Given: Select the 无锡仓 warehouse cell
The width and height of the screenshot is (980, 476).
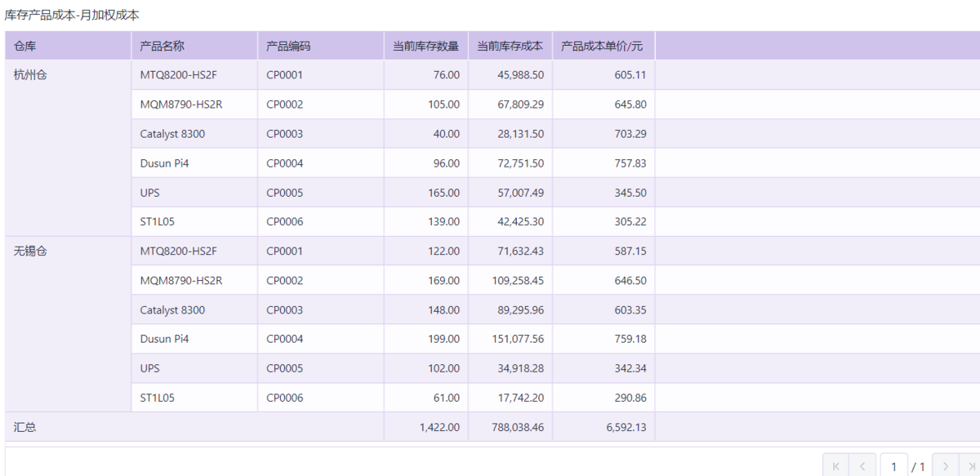Looking at the screenshot, I should coord(31,251).
